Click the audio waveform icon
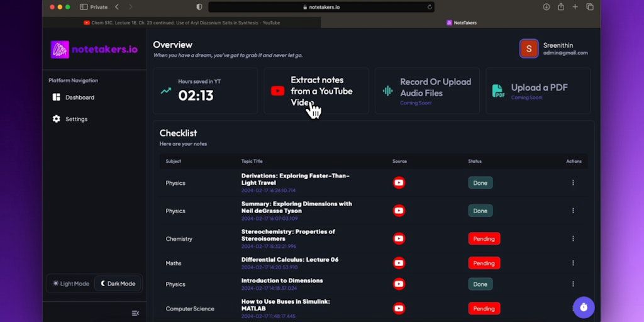Image resolution: width=644 pixels, height=322 pixels. (x=387, y=91)
